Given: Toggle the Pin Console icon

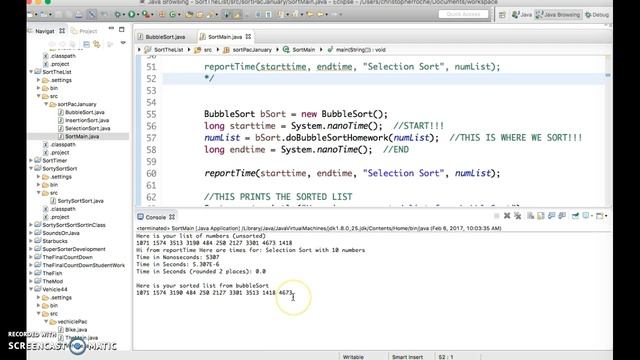Looking at the screenshot, I should 575,216.
